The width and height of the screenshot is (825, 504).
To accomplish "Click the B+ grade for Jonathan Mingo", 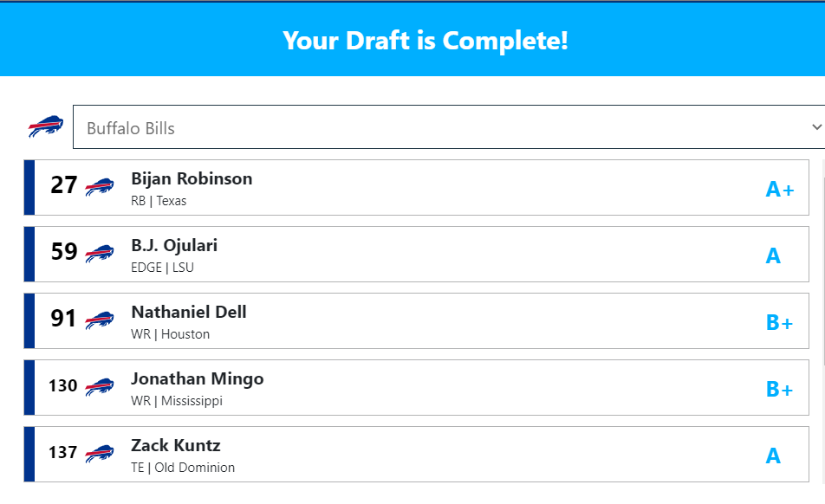I will click(779, 390).
